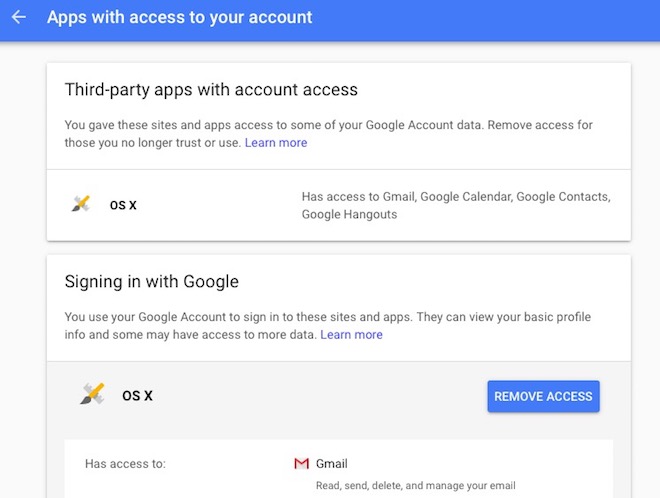The width and height of the screenshot is (660, 498).
Task: Click the back arrow in the header
Action: coord(19,18)
